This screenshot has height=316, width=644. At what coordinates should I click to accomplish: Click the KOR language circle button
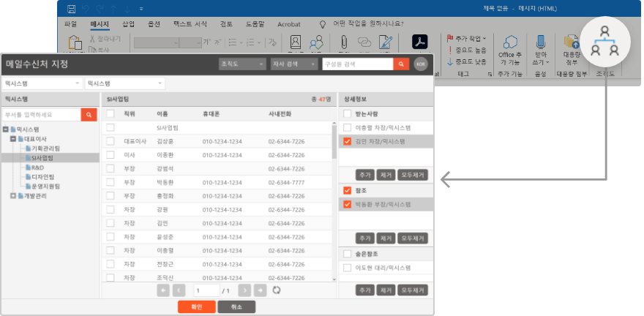(421, 64)
